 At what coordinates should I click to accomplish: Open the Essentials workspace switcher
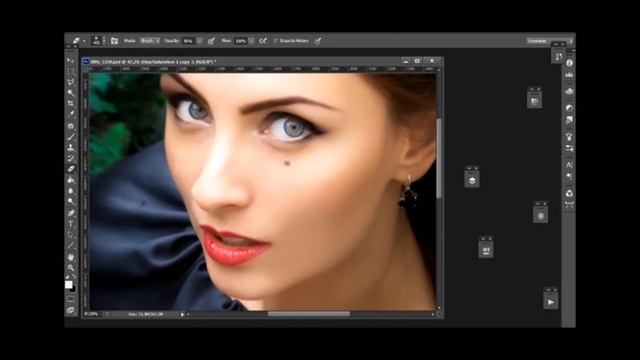pyautogui.click(x=549, y=41)
